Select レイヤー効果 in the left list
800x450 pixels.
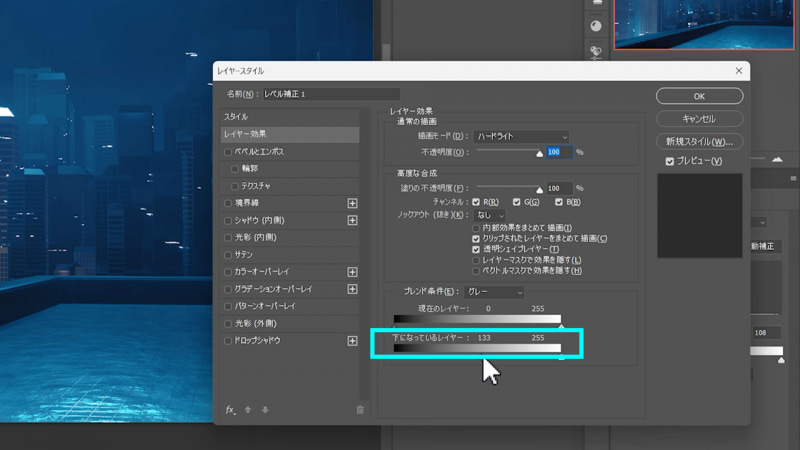290,134
